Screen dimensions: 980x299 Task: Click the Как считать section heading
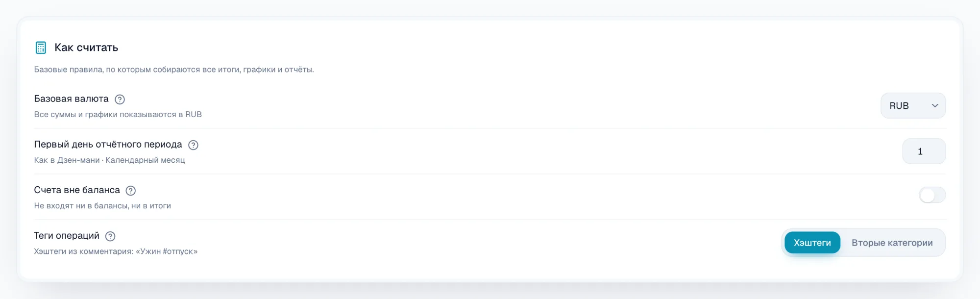(86, 48)
